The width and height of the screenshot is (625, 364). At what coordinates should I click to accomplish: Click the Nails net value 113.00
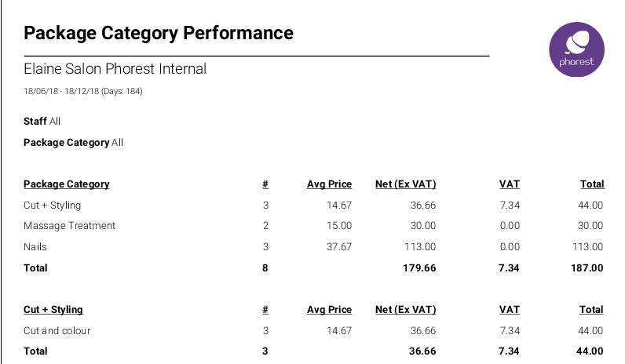[x=419, y=246]
